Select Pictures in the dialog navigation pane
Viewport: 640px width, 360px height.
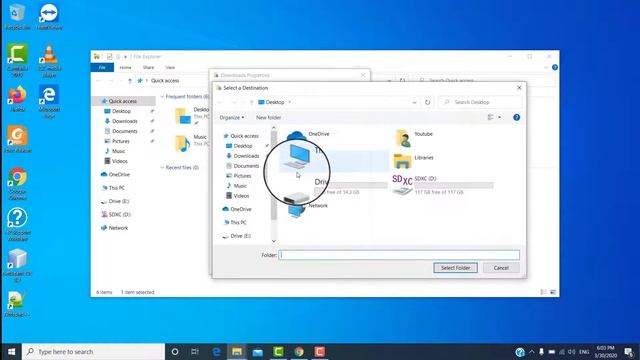(239, 176)
